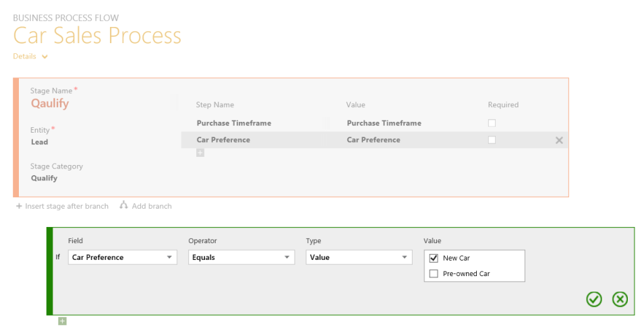Screen dimensions: 644x330
Task: Click the green confirm checkmark icon
Action: (593, 299)
